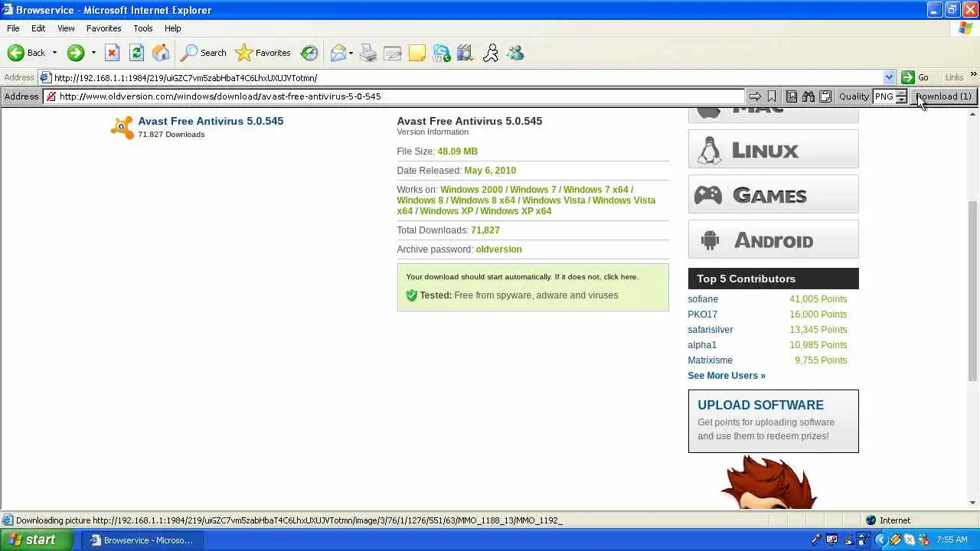Open contributor alpha1's profile
This screenshot has height=551, width=980.
[702, 345]
